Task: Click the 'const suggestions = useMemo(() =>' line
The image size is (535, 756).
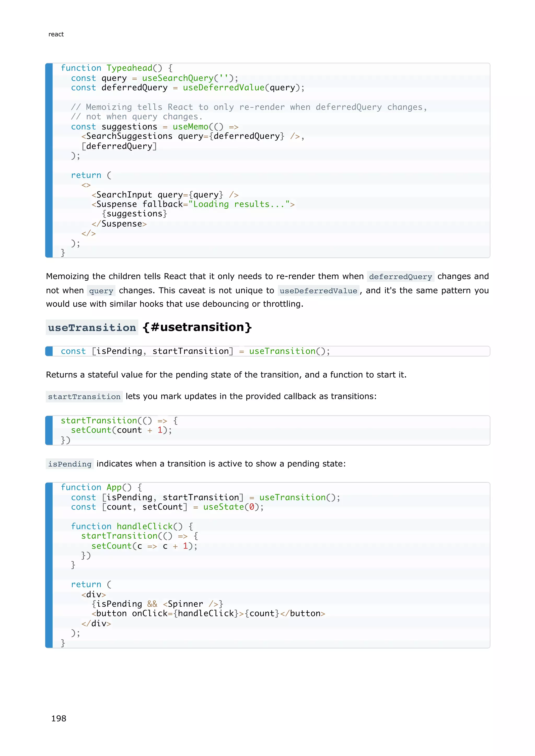Action: (x=155, y=127)
